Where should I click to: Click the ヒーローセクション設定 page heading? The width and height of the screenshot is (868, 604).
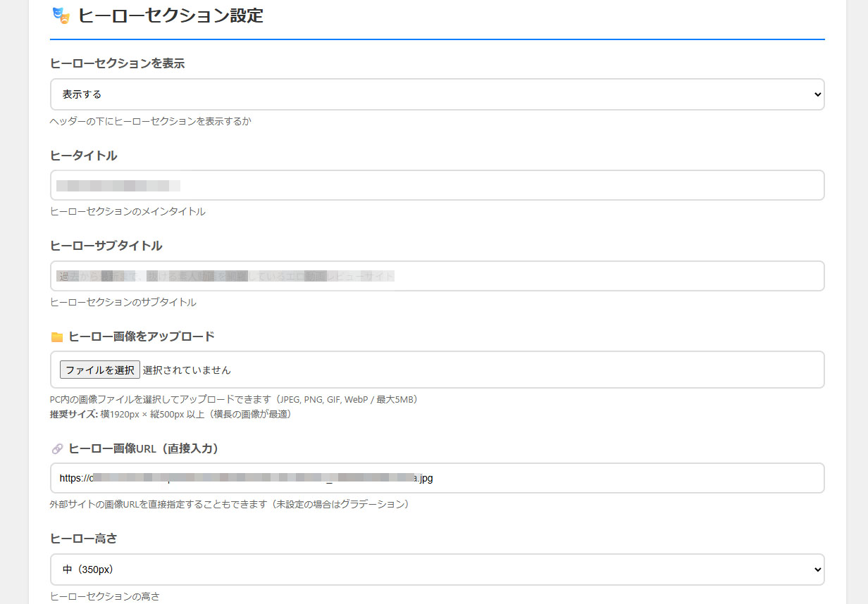point(170,15)
